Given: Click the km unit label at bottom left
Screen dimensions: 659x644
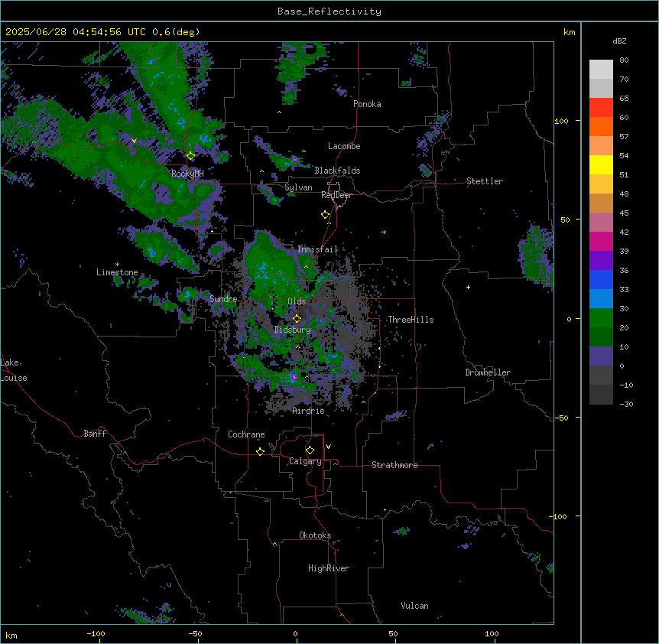Looking at the screenshot, I should point(11,635).
